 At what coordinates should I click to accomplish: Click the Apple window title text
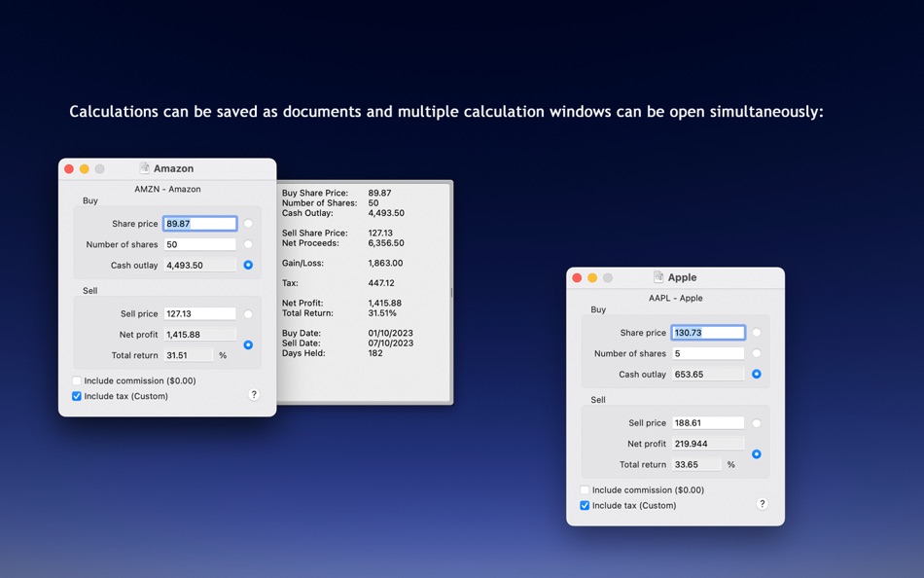point(682,277)
